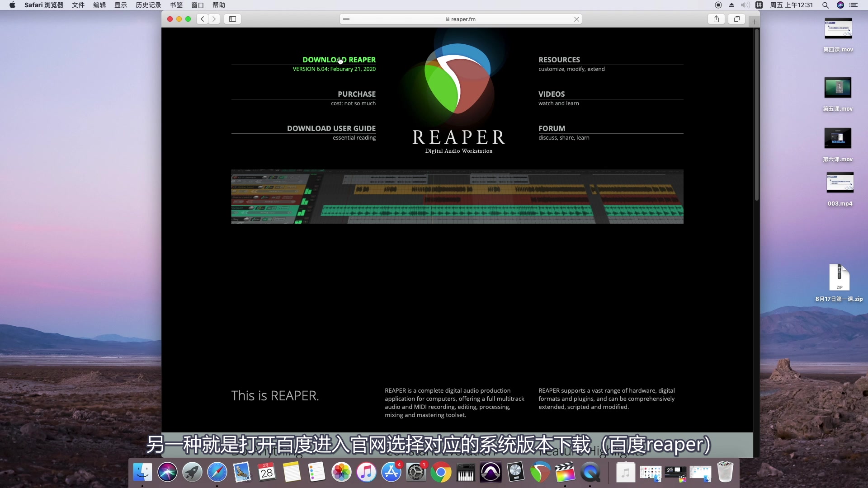Open the 书签 menu in menu bar
This screenshot has height=488, width=868.
(x=176, y=5)
